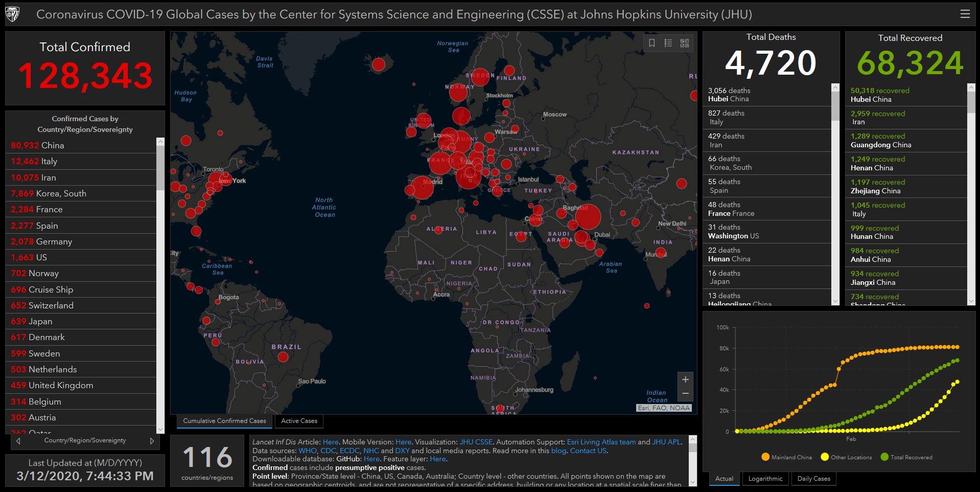
Task: Open the DXY data source link
Action: (402, 451)
